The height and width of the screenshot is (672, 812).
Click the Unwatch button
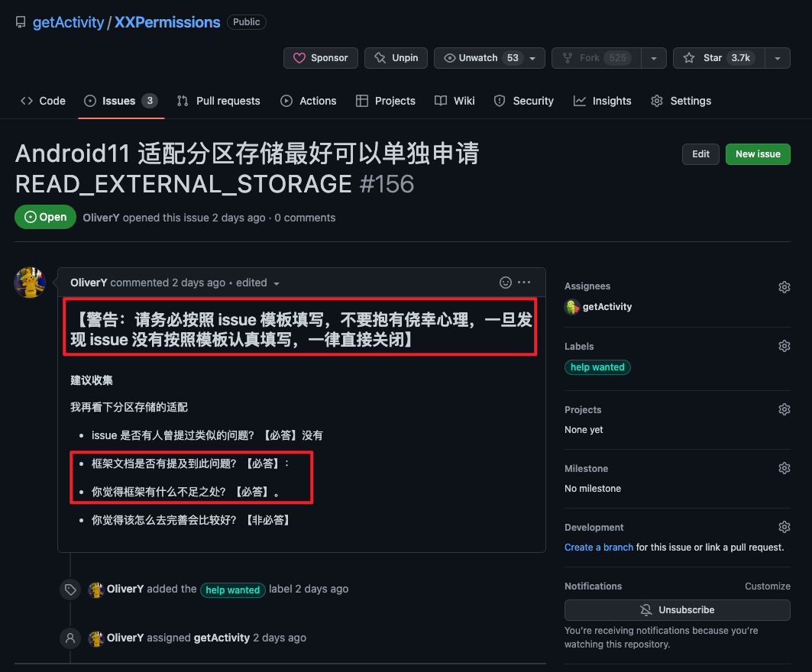pos(480,58)
